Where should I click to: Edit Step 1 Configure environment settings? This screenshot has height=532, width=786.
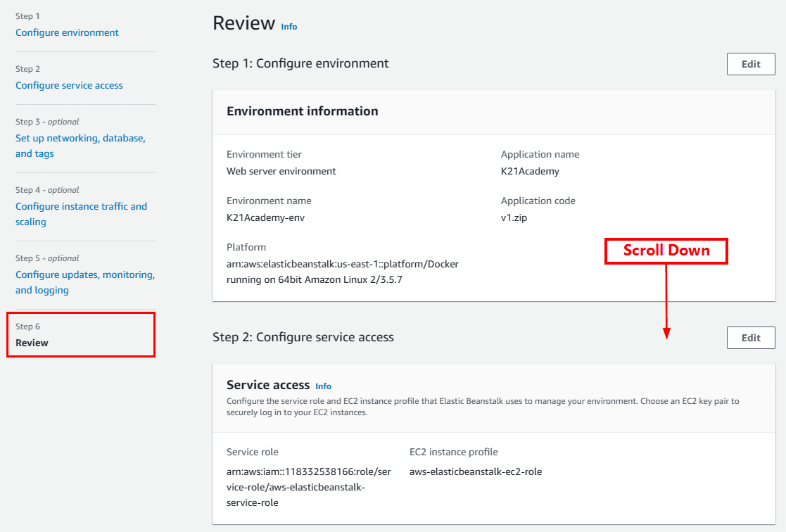pos(751,64)
